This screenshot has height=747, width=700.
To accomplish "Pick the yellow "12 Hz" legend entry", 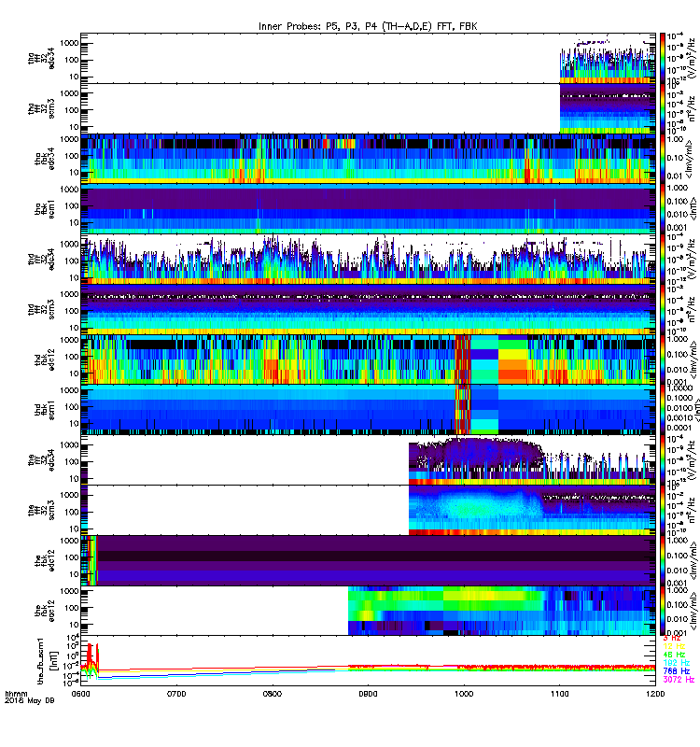I will [x=674, y=646].
